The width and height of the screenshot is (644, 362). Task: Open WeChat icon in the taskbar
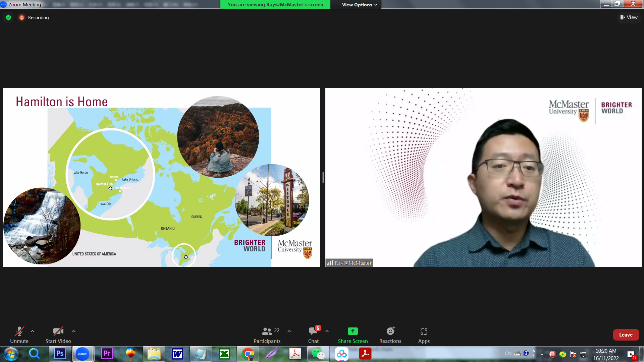(318, 354)
